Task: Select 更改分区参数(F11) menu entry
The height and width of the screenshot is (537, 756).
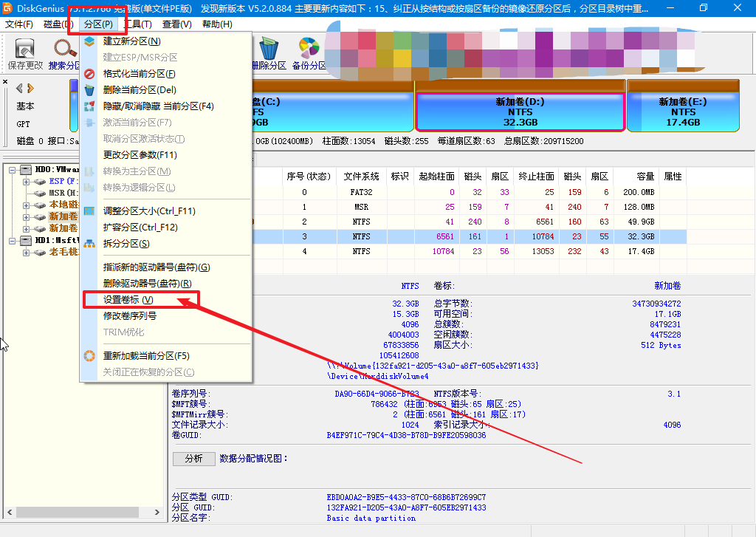Action: [140, 155]
